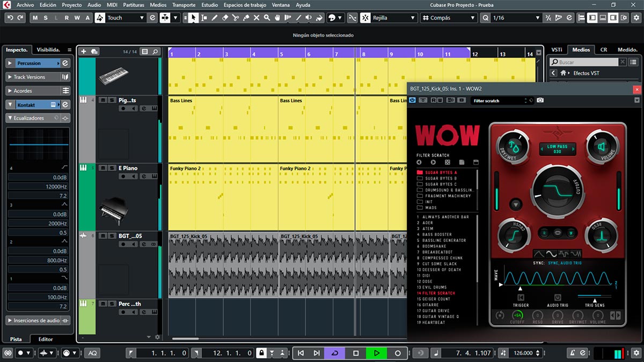644x362 pixels.
Task: Open the WOW2 Filter scratch preset dropdown
Action: [502, 100]
